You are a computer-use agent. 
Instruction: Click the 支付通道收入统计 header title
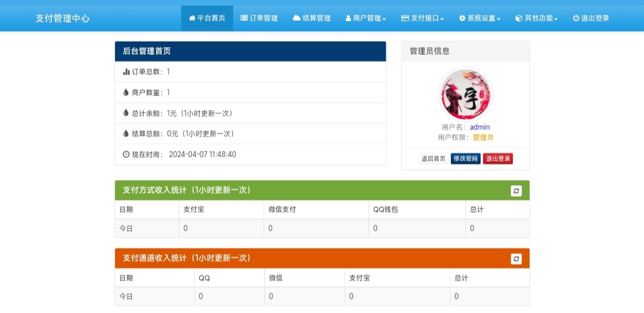point(187,258)
